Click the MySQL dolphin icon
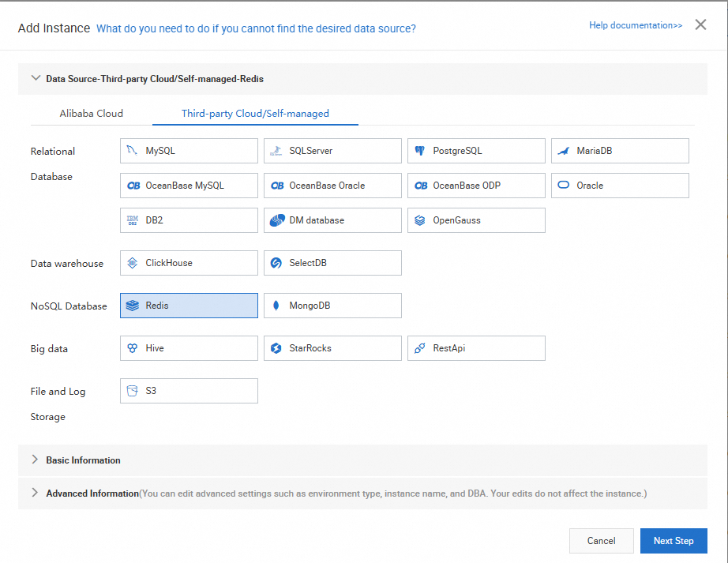Screen dimensions: 728x563 pyautogui.click(x=133, y=150)
